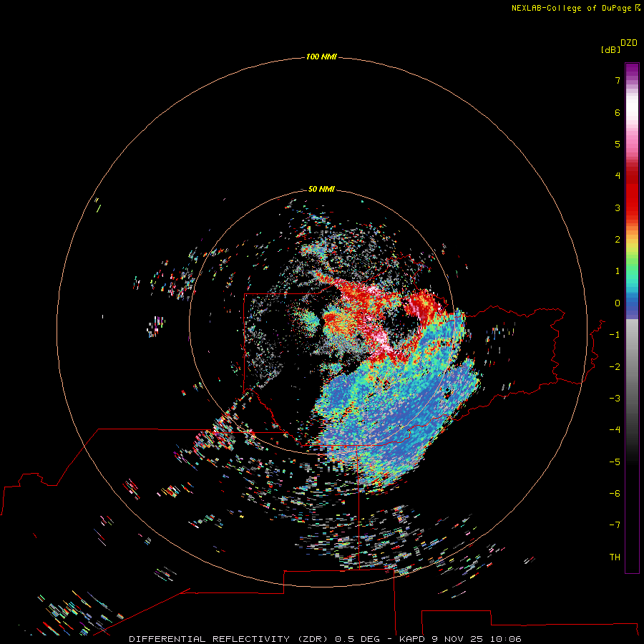Click the NEXLAB-College of DuPage credit text
The image size is (644, 644).
(x=576, y=8)
